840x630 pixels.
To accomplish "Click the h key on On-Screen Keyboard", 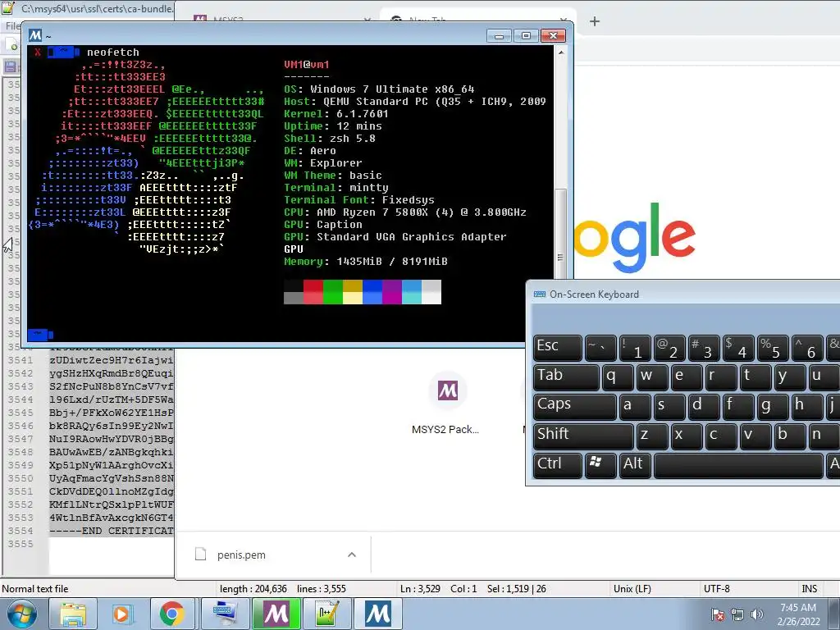I will (806, 406).
